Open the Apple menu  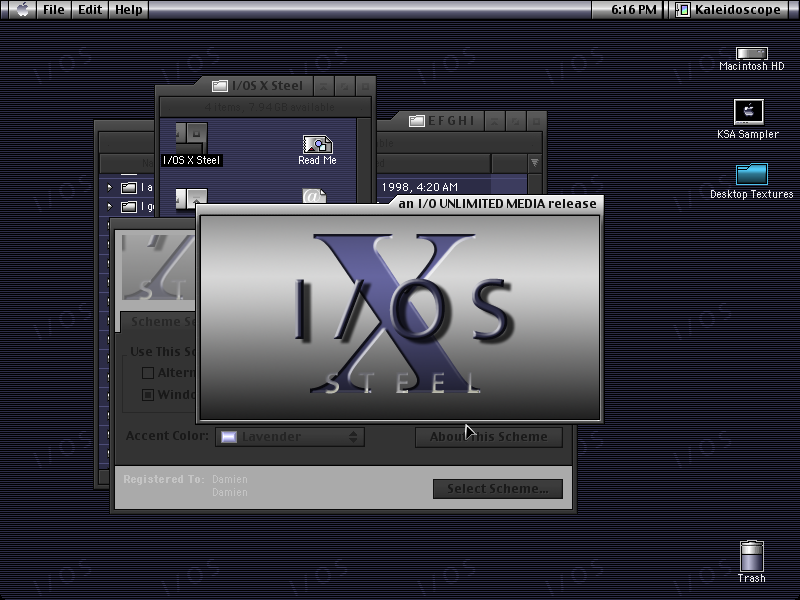point(22,9)
